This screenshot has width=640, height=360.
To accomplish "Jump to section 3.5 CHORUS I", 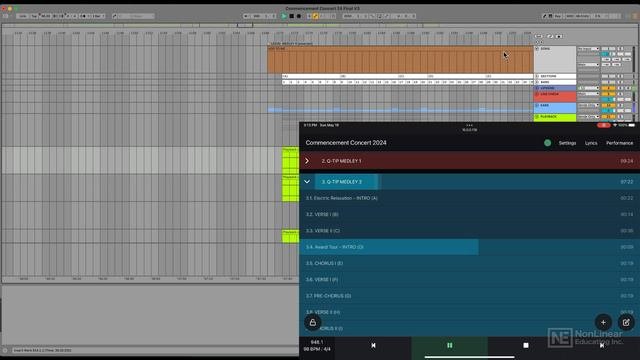I will [x=469, y=263].
